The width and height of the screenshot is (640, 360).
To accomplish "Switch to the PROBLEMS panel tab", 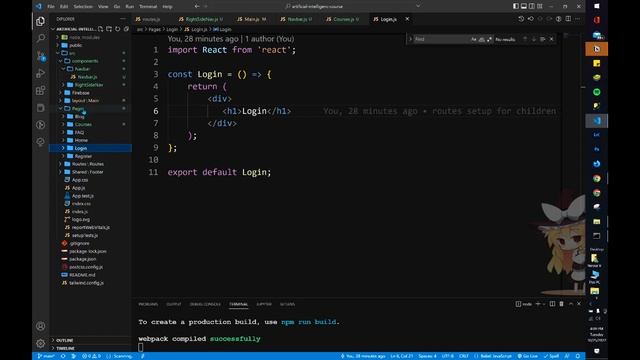I will 148,304.
